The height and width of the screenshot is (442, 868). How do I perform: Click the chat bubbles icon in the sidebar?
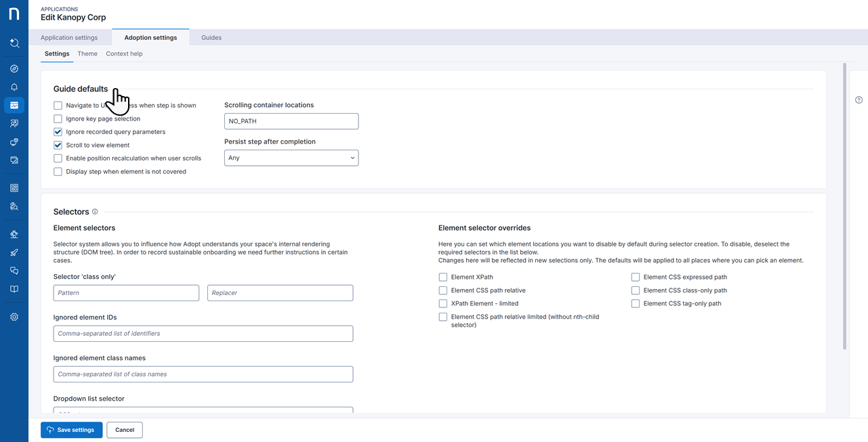(14, 271)
